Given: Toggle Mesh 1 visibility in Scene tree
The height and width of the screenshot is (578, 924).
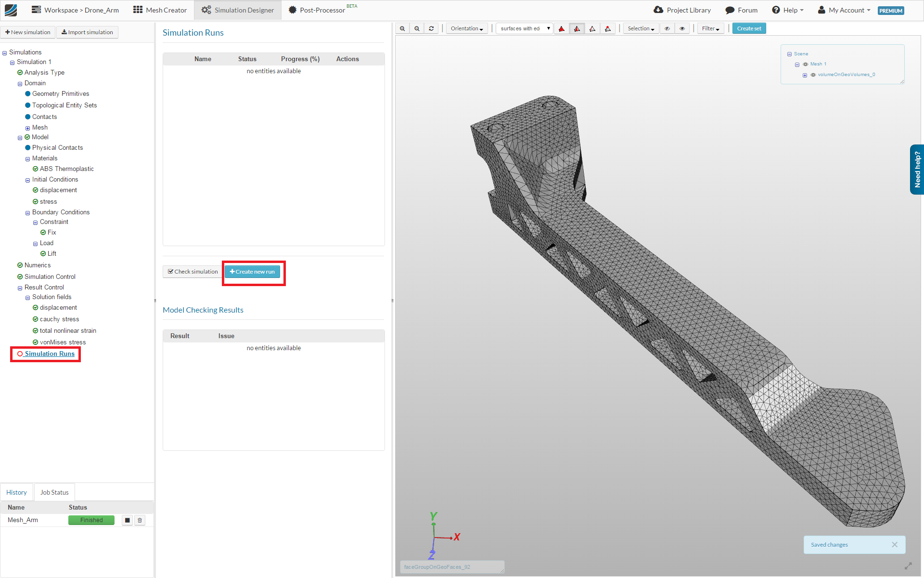Looking at the screenshot, I should [806, 64].
